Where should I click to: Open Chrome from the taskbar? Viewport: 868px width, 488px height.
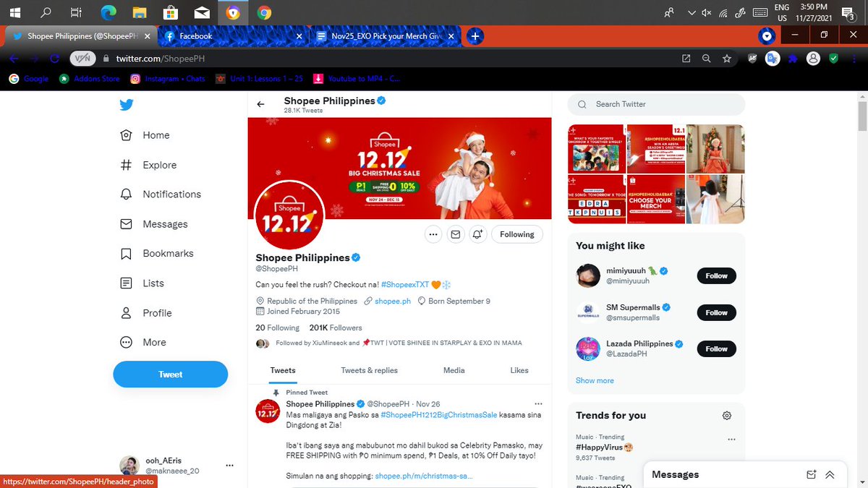264,12
